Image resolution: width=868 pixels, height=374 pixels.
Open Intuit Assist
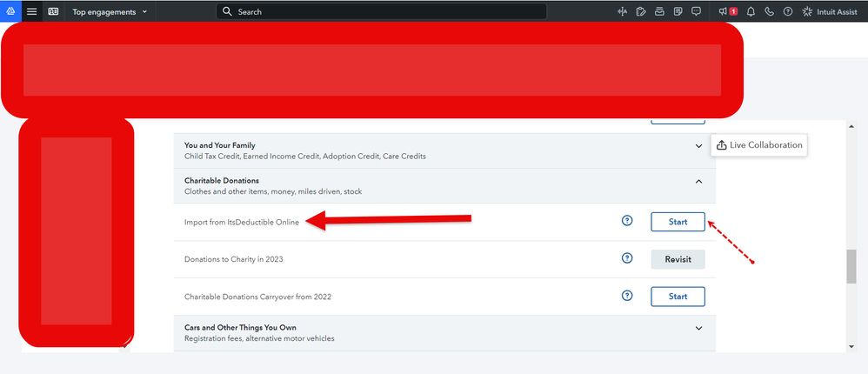830,11
